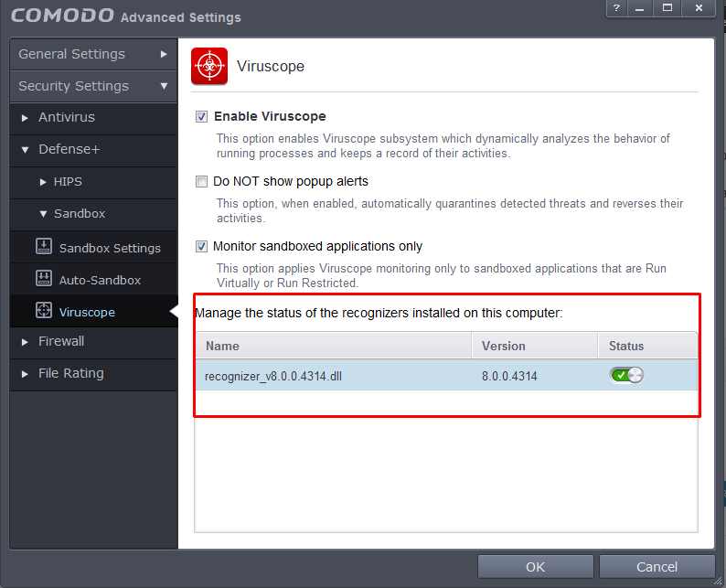726x588 pixels.
Task: Open Sandbox Settings page
Action: click(93, 247)
